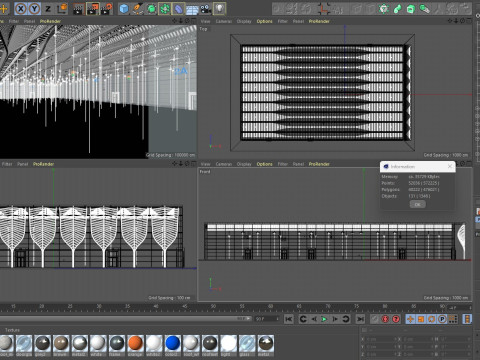Image resolution: width=480 pixels, height=360 pixels.
Task: Go to previous key circular arrow
Action: tap(303, 319)
